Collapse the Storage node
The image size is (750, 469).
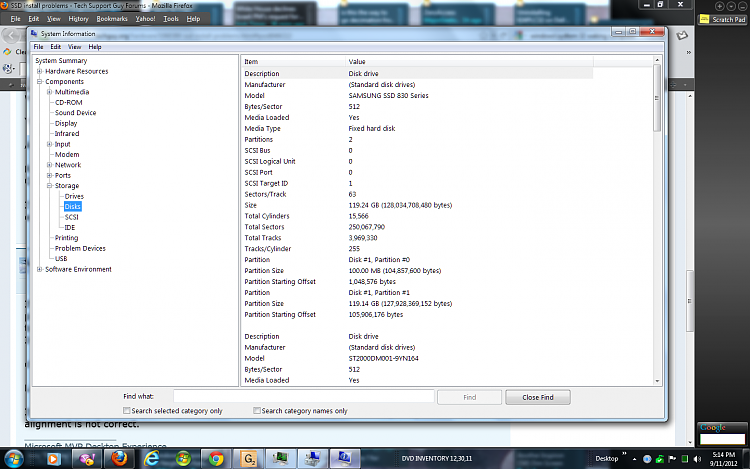point(49,185)
